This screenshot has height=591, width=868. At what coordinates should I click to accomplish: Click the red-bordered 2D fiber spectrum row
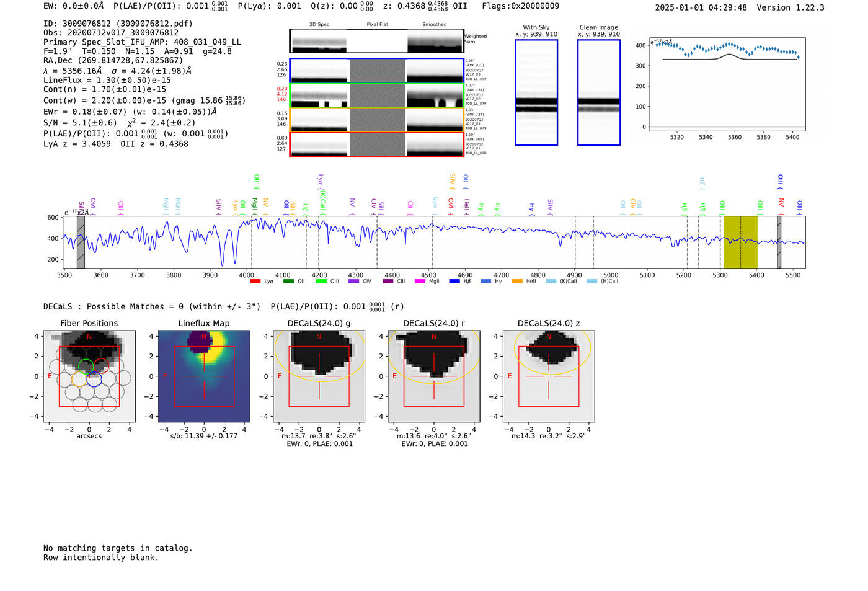[377, 144]
